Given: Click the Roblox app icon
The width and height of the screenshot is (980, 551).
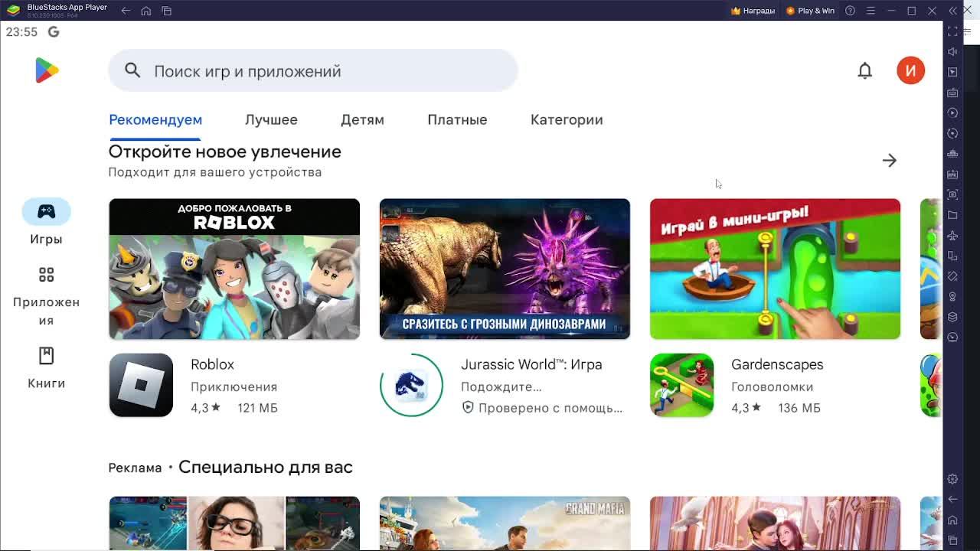Looking at the screenshot, I should coord(141,385).
